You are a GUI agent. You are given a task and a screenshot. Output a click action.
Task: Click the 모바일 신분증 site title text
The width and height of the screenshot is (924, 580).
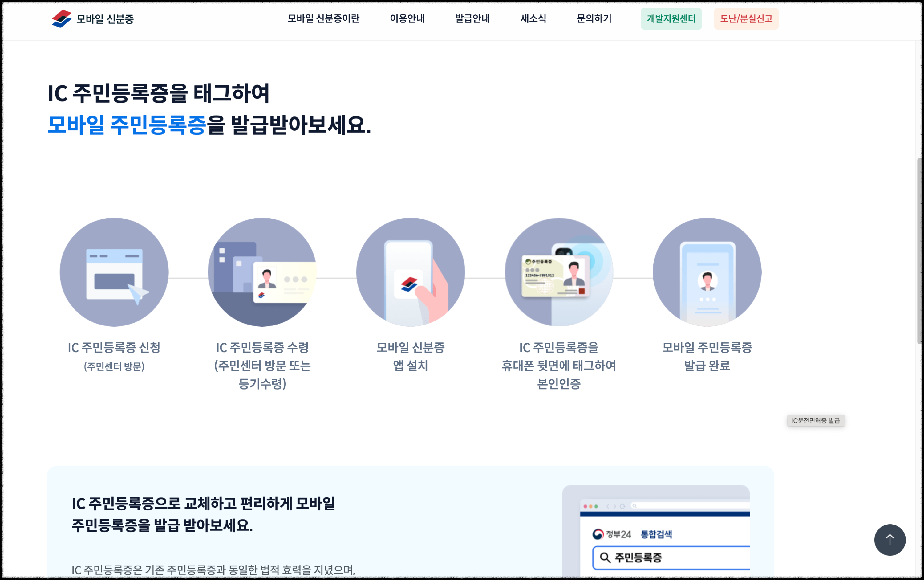pyautogui.click(x=105, y=19)
